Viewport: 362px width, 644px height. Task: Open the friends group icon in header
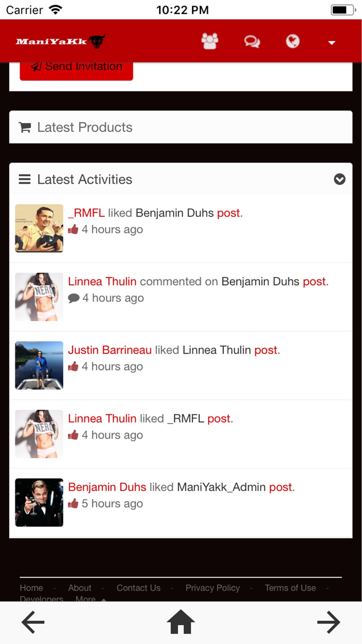click(210, 41)
